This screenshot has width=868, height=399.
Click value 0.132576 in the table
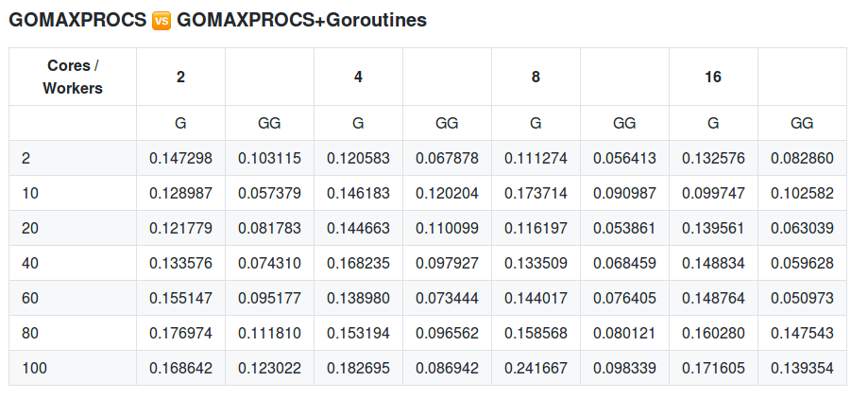[x=713, y=159]
